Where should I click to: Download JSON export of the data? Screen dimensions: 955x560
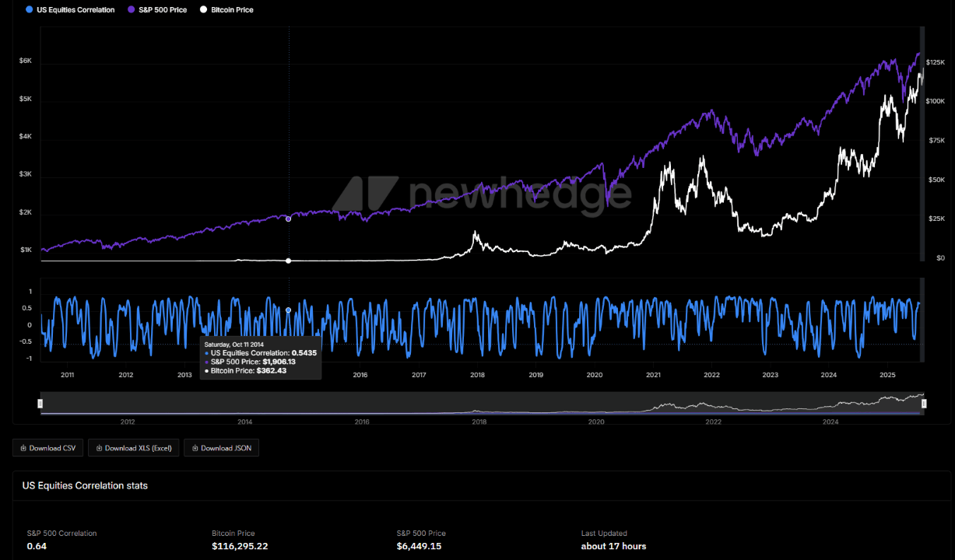pyautogui.click(x=221, y=448)
